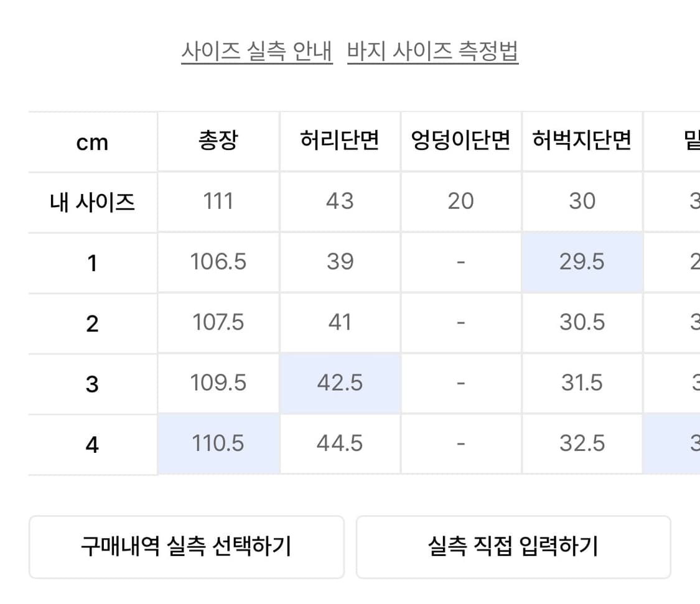This screenshot has width=700, height=604.
Task: Open the 사이즈 실측 안내 link
Action: (256, 52)
